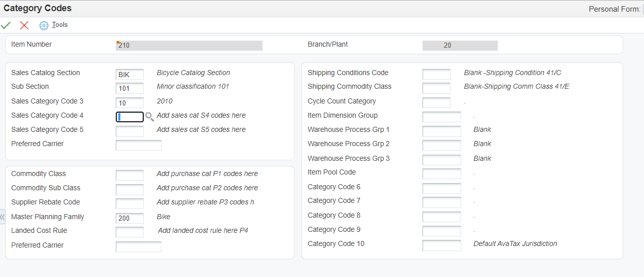Image resolution: width=644 pixels, height=277 pixels.
Task: Click the Item Pool Code field
Action: tap(442, 174)
